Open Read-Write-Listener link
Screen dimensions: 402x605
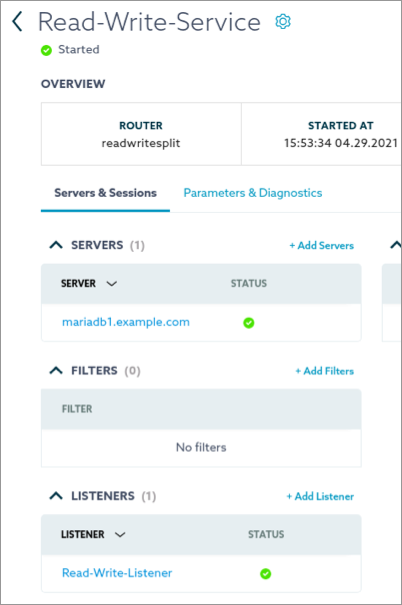pyautogui.click(x=117, y=573)
